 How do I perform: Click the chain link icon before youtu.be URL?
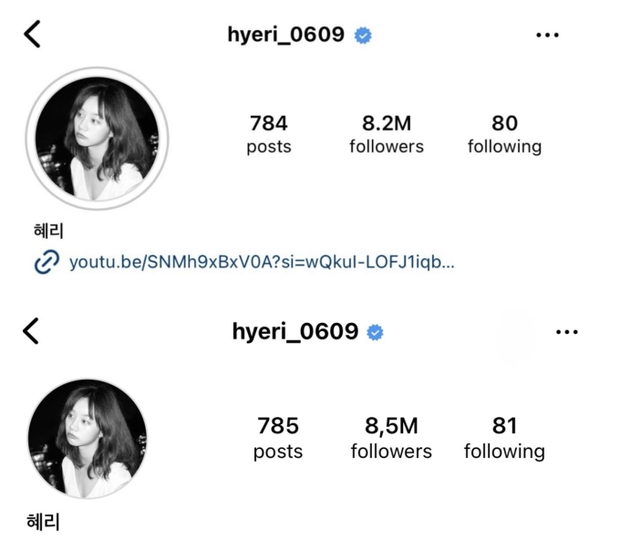pos(47,262)
